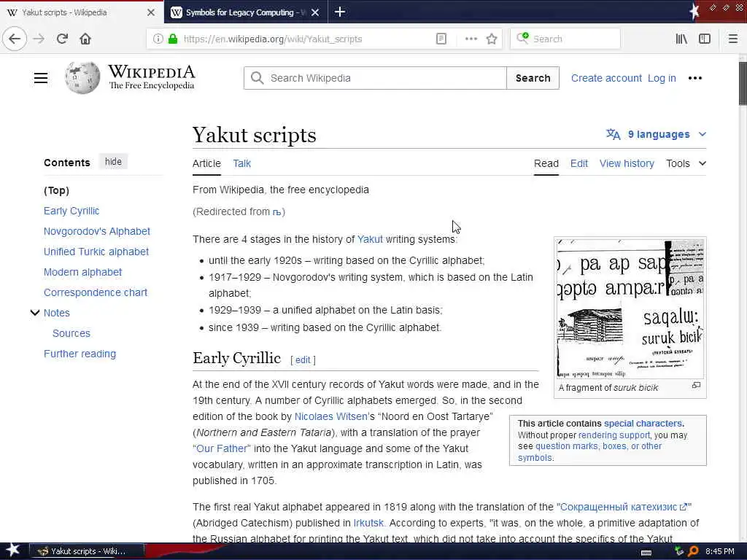
Task: Open the browser home page
Action: [x=85, y=39]
